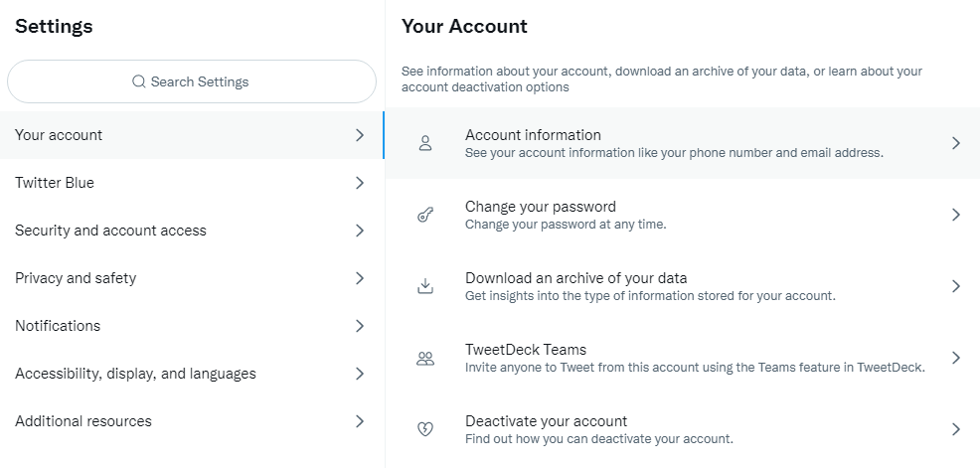Choose Deactivate your account option
Screen dimensions: 980x468
(546, 422)
